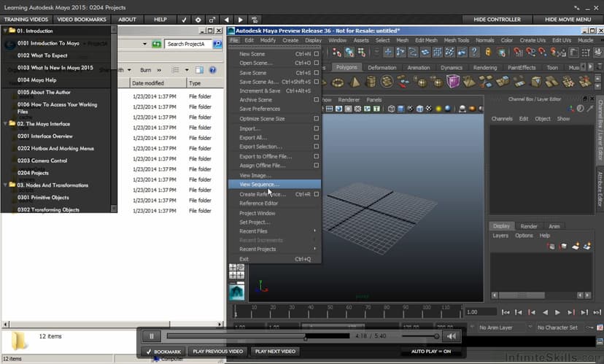Select View Sequence menu entry
Screen dimensions: 604x364
274,185
